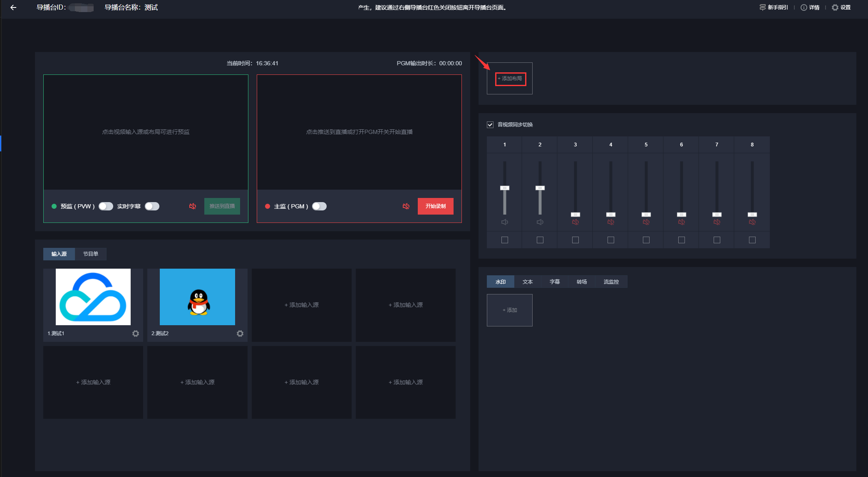Check the box under audio channel 2
Screen dimensions: 868x477
pos(540,240)
